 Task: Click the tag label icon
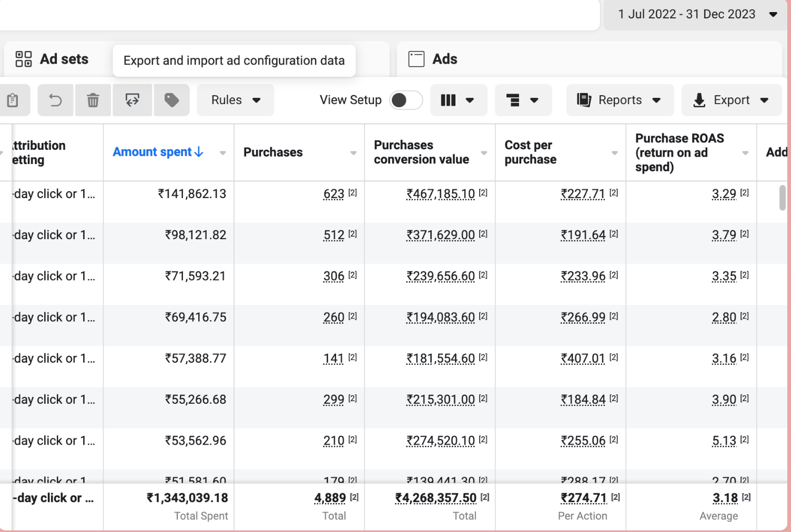(x=171, y=100)
